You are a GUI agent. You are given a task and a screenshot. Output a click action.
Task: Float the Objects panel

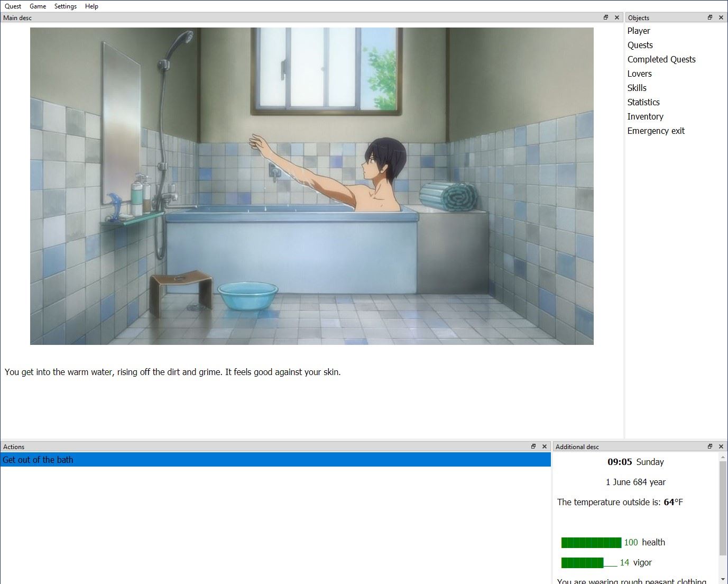click(x=710, y=17)
